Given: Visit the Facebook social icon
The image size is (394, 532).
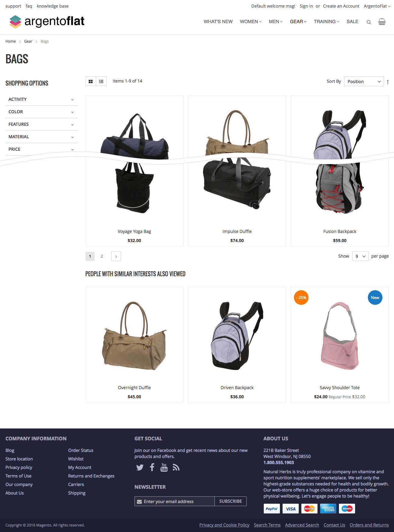Looking at the screenshot, I should click(152, 467).
